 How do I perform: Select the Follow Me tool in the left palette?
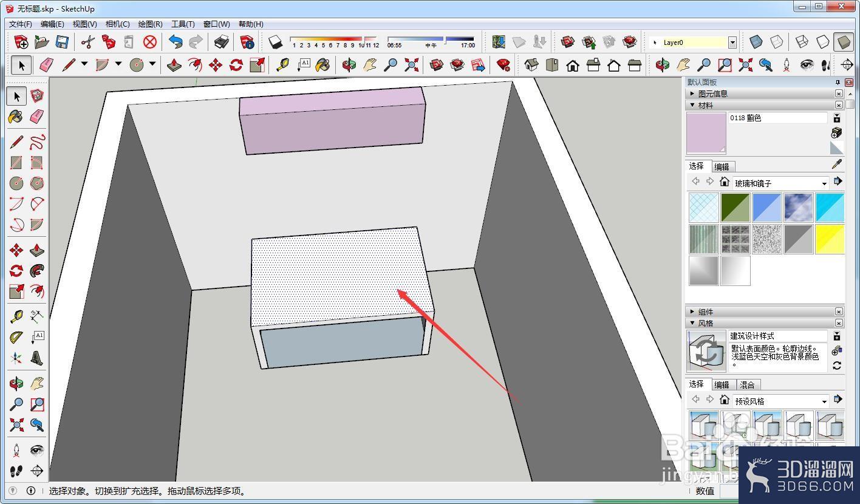[x=37, y=271]
